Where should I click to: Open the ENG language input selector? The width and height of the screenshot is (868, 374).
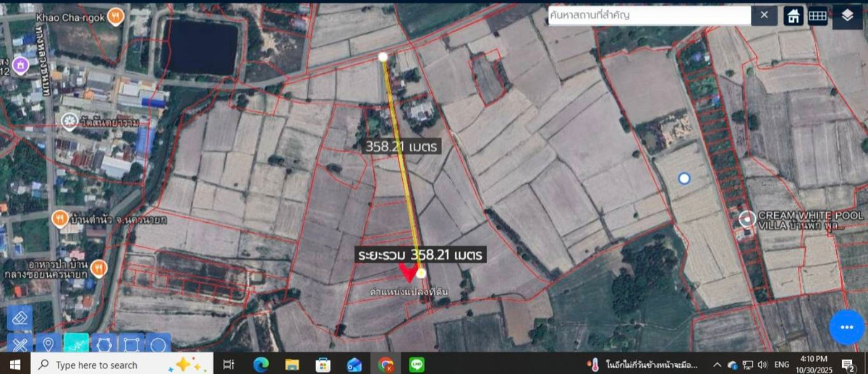pos(782,365)
